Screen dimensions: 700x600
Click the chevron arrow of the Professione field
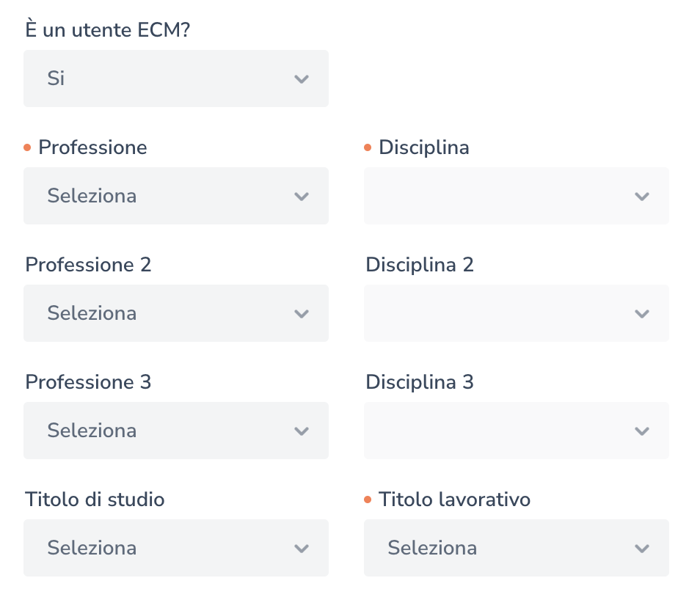pos(301,197)
